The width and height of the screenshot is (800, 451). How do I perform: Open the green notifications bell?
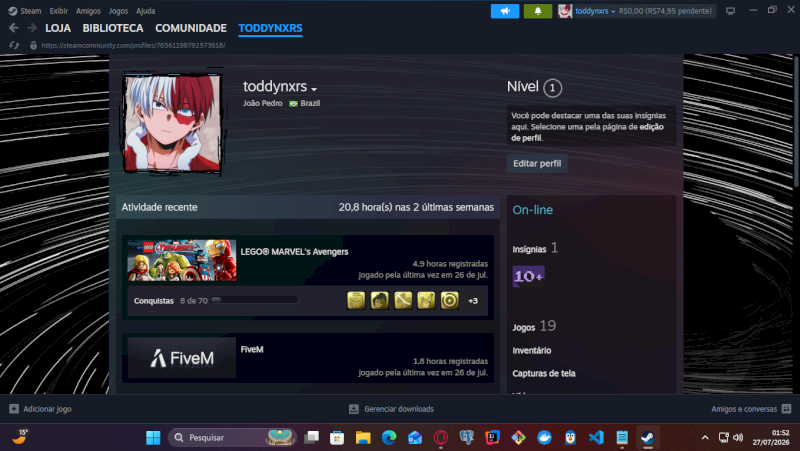tap(538, 11)
